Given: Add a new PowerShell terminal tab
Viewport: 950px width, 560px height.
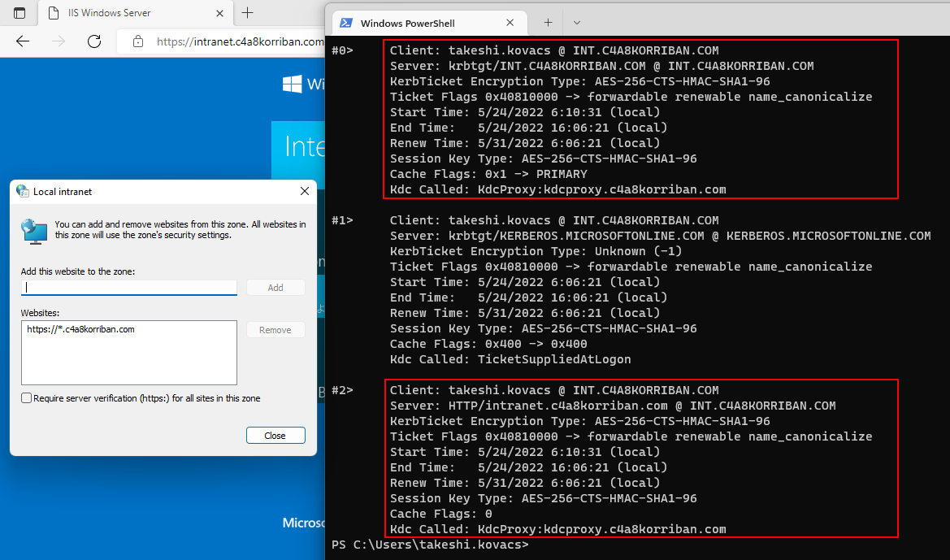Looking at the screenshot, I should 548,23.
